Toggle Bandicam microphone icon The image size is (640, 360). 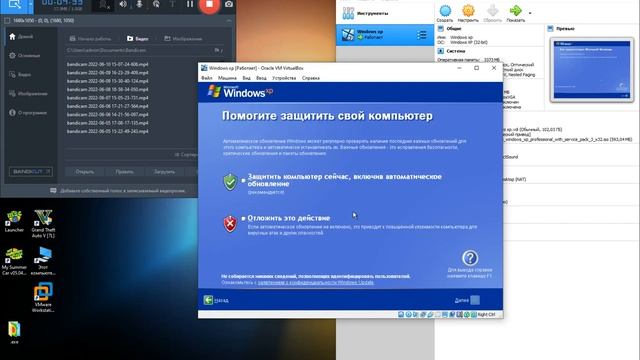[139, 4]
